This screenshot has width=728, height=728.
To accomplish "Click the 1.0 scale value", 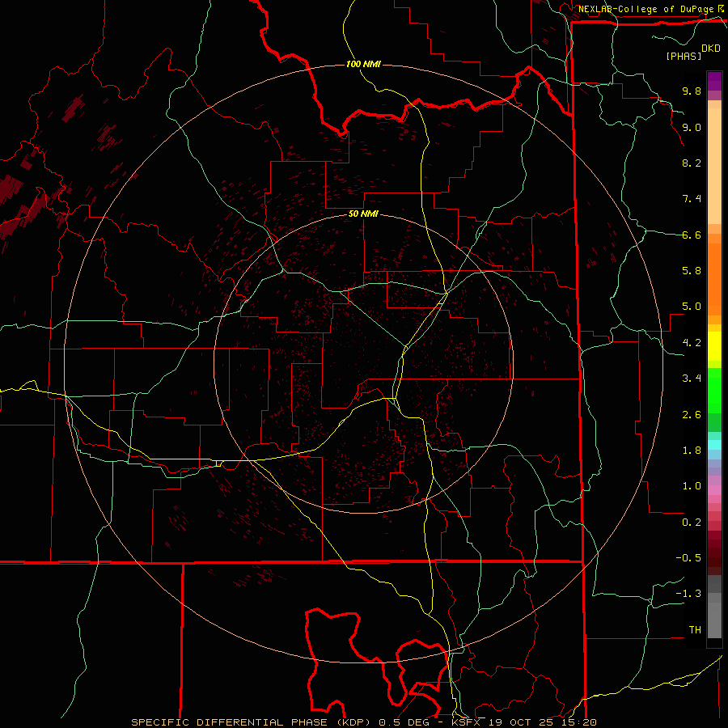I will coord(692,486).
